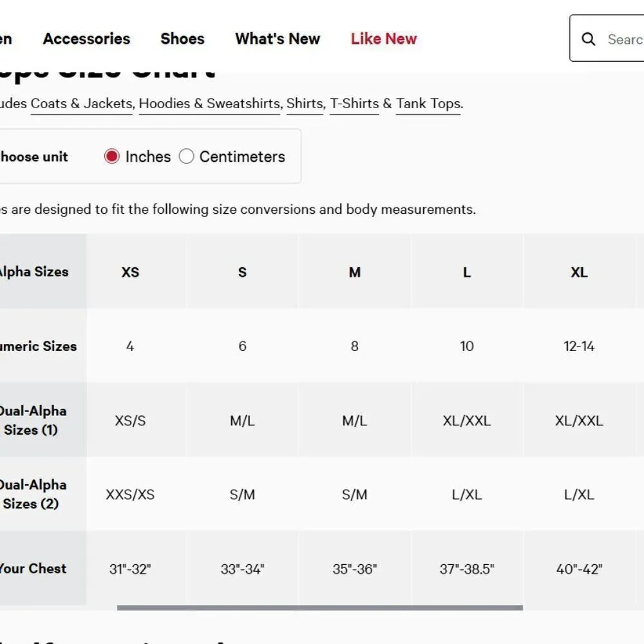This screenshot has width=644, height=644.
Task: Select the Inches radio button
Action: click(111, 156)
